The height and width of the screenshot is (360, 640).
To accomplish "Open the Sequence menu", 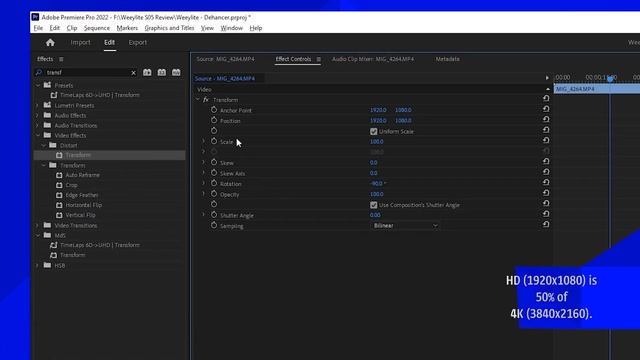I will click(97, 28).
